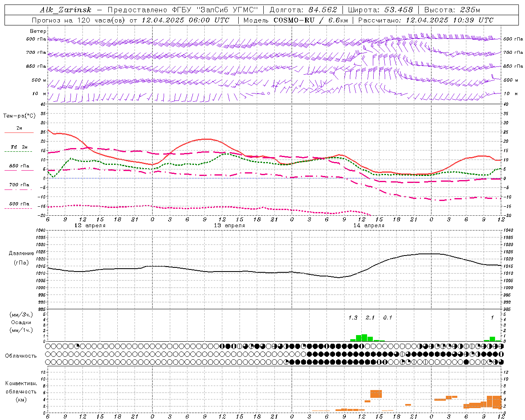
Task: Click the red 2м legend line sample
Action: (19, 133)
